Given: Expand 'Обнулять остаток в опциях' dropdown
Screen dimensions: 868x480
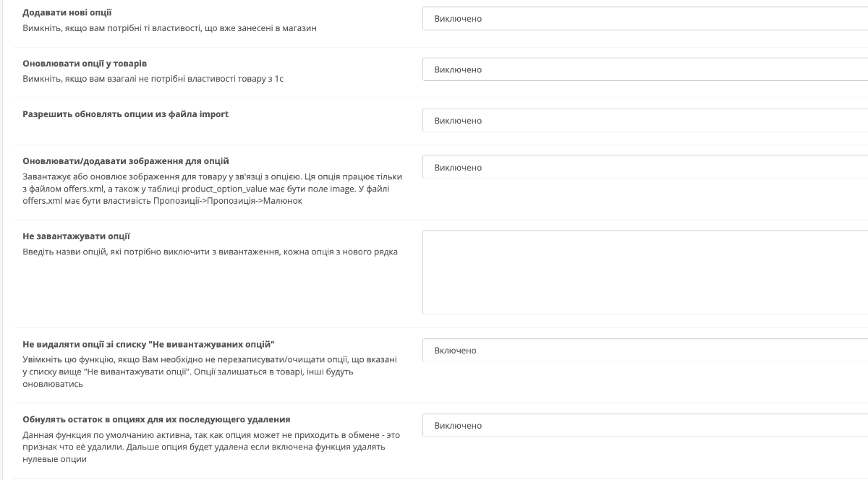Looking at the screenshot, I should coord(645,426).
